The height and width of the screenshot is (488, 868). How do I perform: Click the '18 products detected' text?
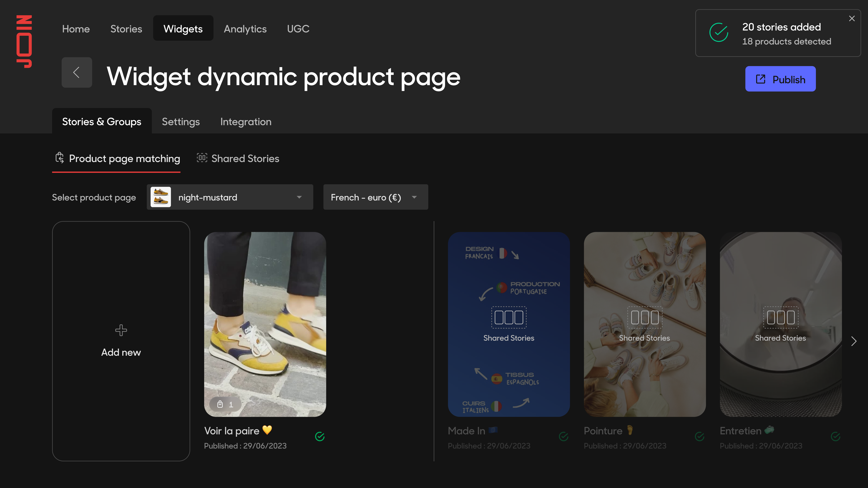[787, 41]
